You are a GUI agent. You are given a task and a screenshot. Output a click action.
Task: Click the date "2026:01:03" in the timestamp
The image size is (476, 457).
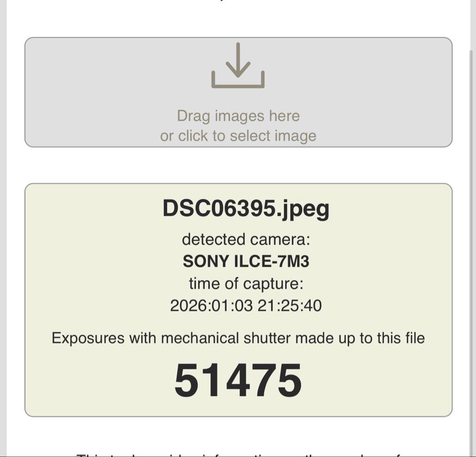click(212, 306)
